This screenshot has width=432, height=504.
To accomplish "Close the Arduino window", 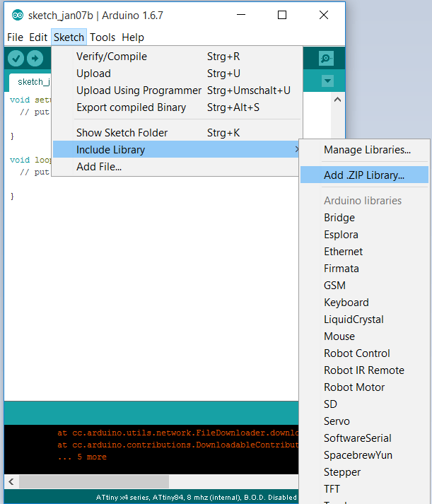I will coord(324,15).
